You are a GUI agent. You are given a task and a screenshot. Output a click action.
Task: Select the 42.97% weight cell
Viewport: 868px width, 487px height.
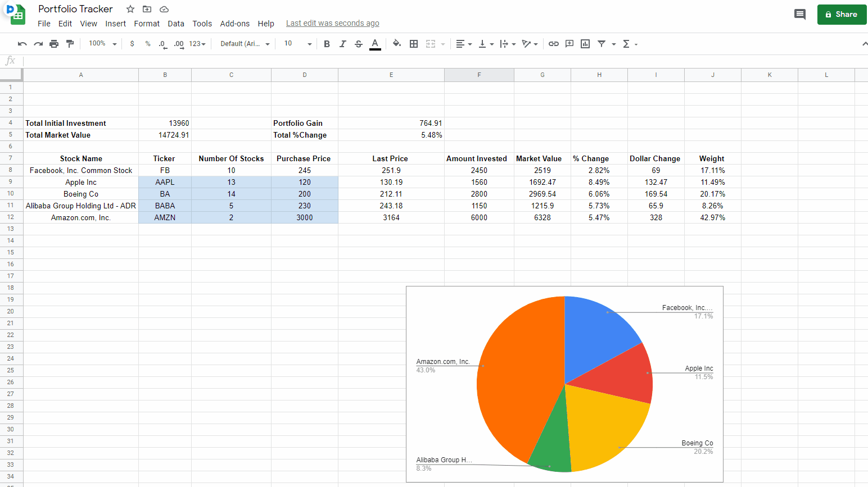712,217
